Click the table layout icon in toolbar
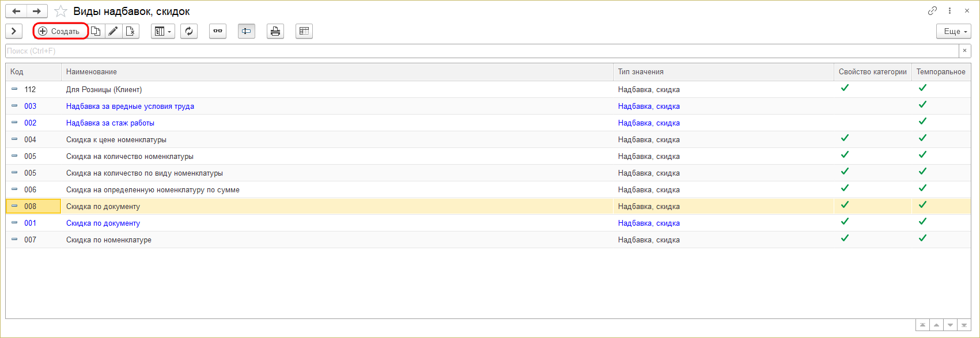 pyautogui.click(x=304, y=31)
